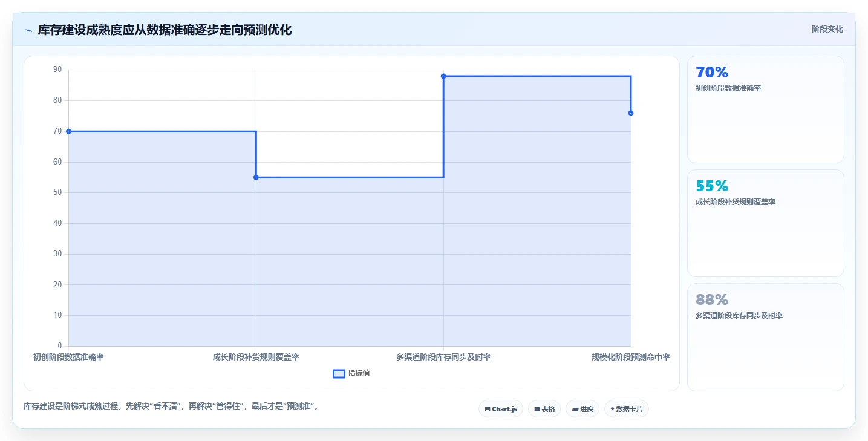
Task: Select the 进度 tag
Action: click(582, 409)
